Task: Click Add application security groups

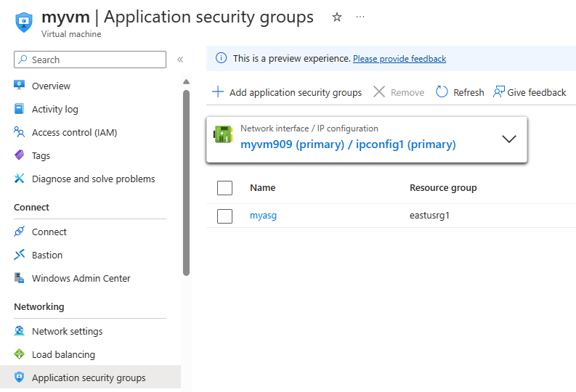Action: pos(296,92)
